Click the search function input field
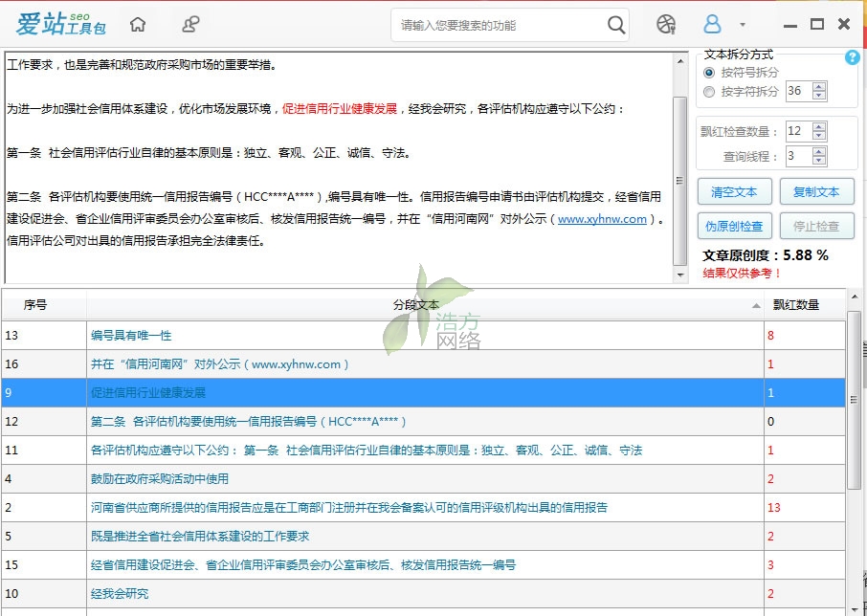 [x=498, y=25]
